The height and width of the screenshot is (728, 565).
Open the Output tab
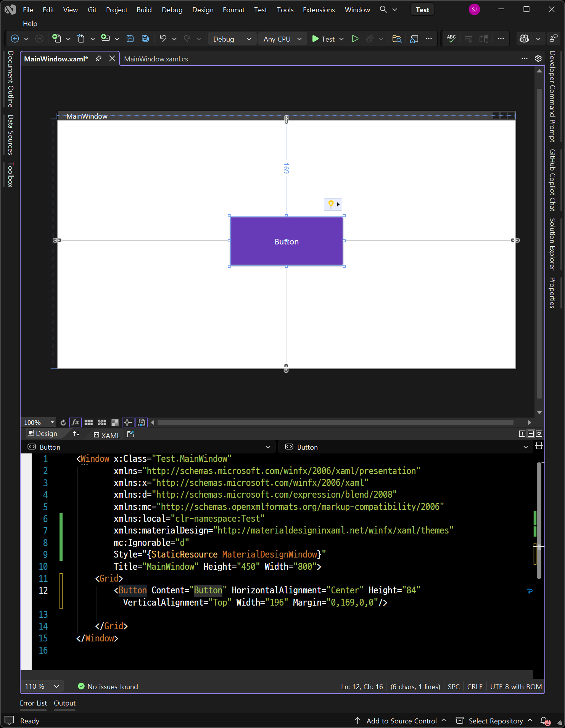[x=64, y=703]
